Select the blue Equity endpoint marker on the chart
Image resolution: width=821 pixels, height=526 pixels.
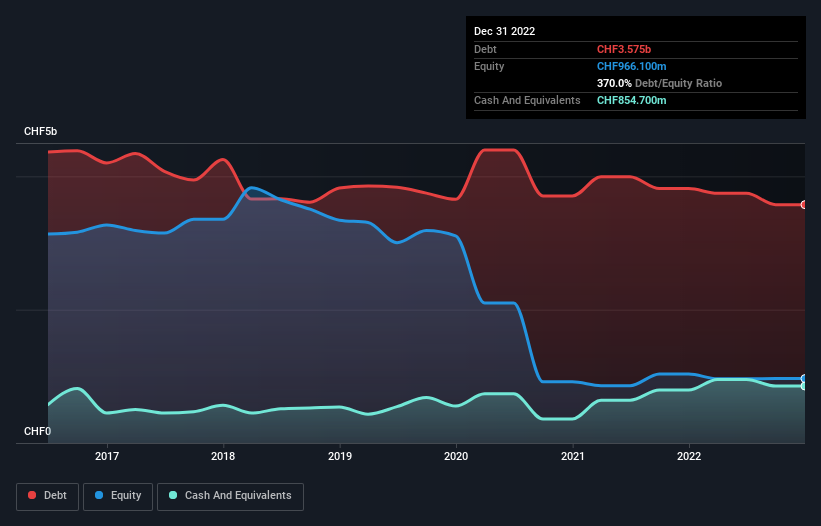804,378
